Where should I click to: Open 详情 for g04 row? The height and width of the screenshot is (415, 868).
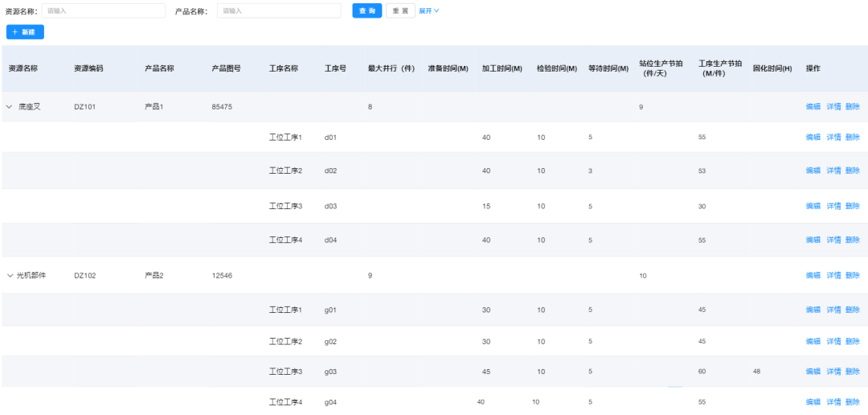point(833,402)
